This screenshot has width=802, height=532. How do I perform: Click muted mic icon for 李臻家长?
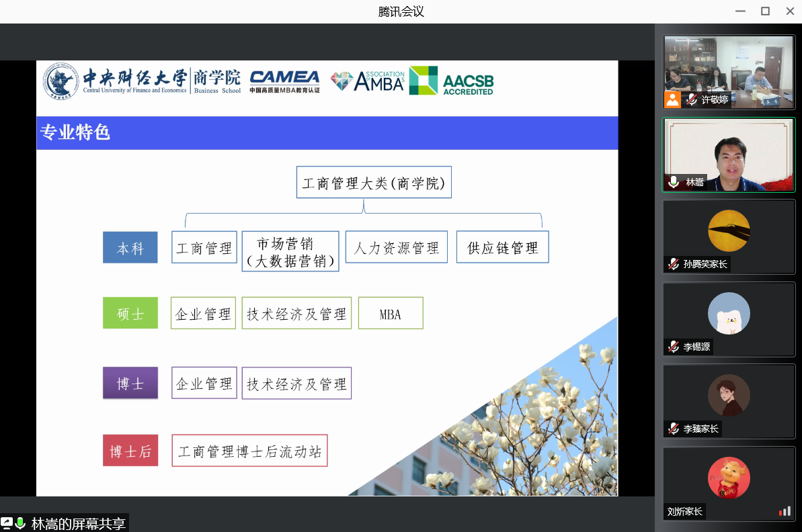(x=673, y=429)
